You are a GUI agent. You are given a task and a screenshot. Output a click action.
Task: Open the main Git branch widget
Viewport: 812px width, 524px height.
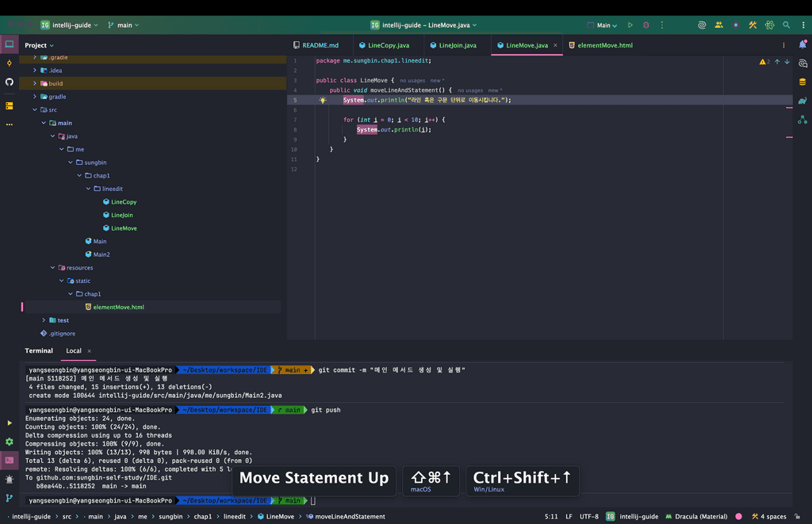[x=124, y=25]
